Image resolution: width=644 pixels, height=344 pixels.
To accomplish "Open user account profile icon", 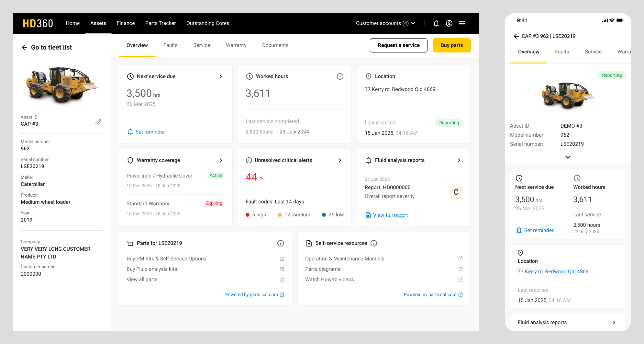I will (x=449, y=23).
